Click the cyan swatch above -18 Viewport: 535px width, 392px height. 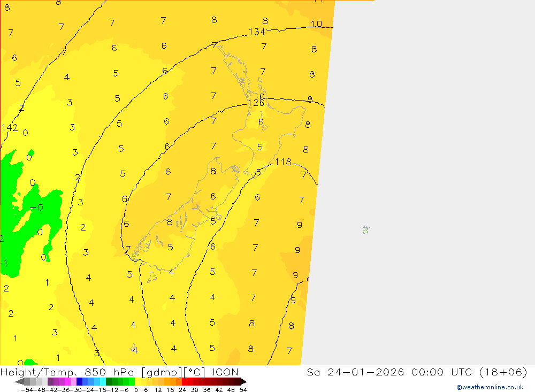click(x=103, y=381)
